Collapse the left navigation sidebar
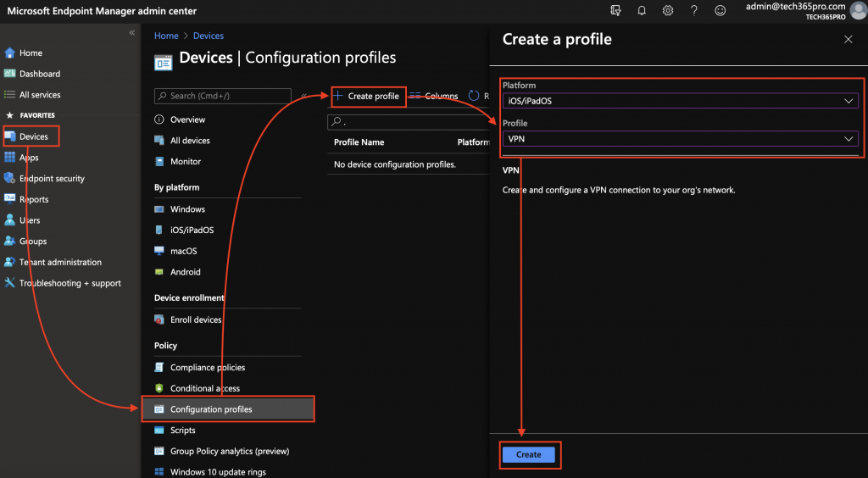 (x=131, y=32)
